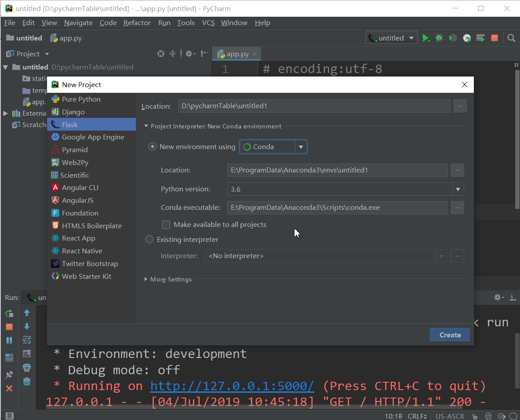The width and height of the screenshot is (520, 420).
Task: Open the 127.0.0.1:5000 link
Action: (232, 386)
